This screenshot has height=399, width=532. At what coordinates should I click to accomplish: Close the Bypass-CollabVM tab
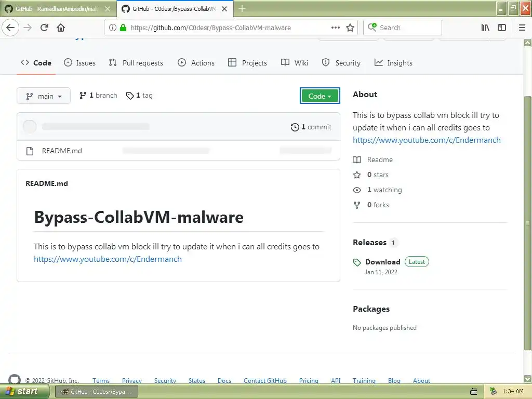coord(224,9)
